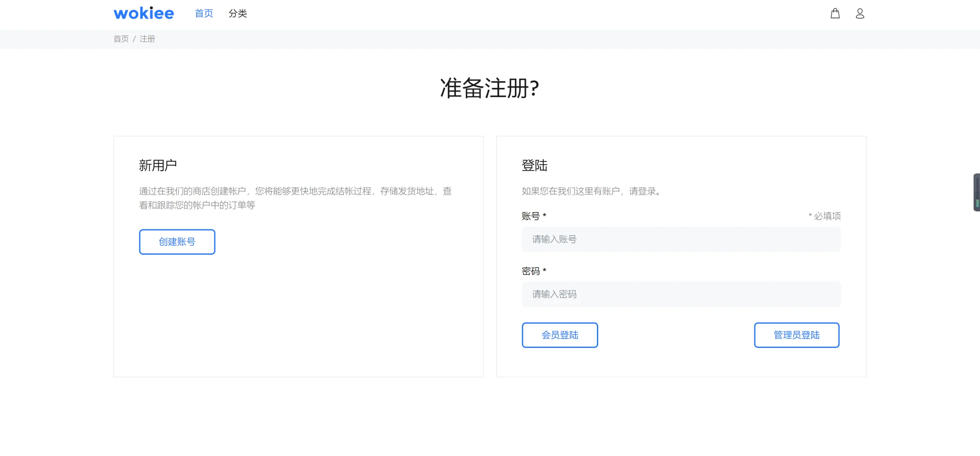Click the person icon beside the cart
The height and width of the screenshot is (456, 980).
pyautogui.click(x=860, y=14)
